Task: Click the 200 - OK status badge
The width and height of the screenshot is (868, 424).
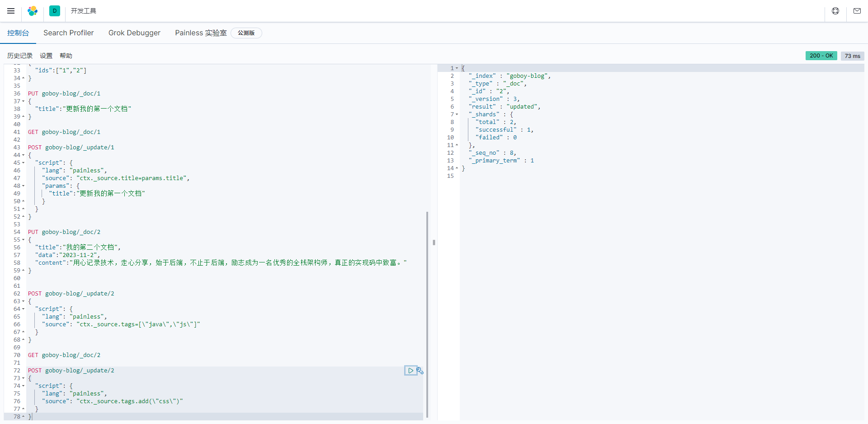Action: point(821,56)
